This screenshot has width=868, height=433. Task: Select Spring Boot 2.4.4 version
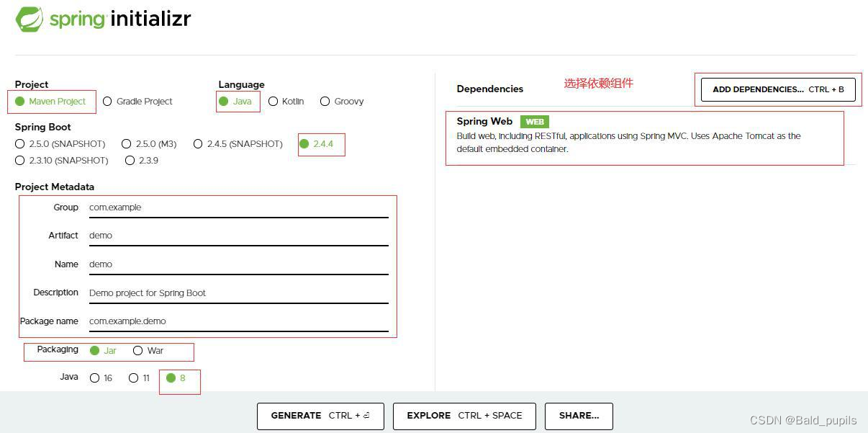(x=317, y=144)
